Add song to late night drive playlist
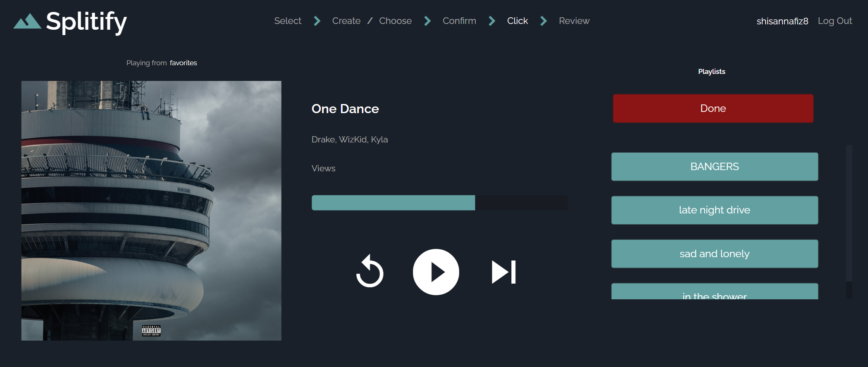 tap(715, 210)
